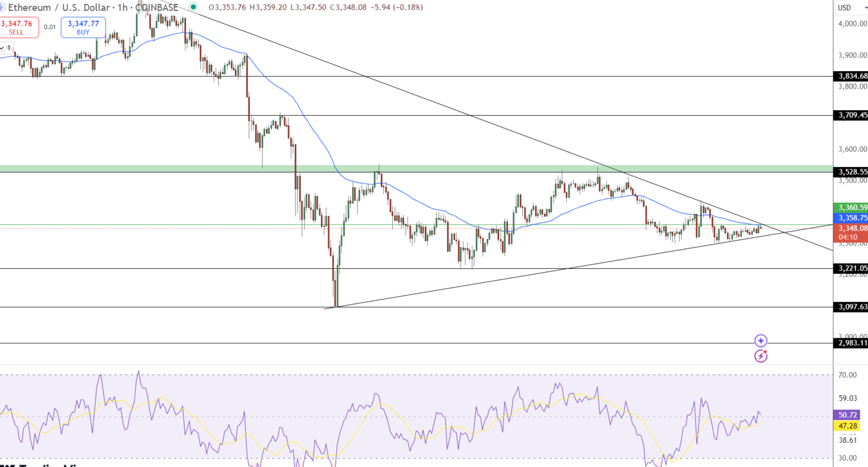Click the COINBASE exchange label

[x=158, y=7]
